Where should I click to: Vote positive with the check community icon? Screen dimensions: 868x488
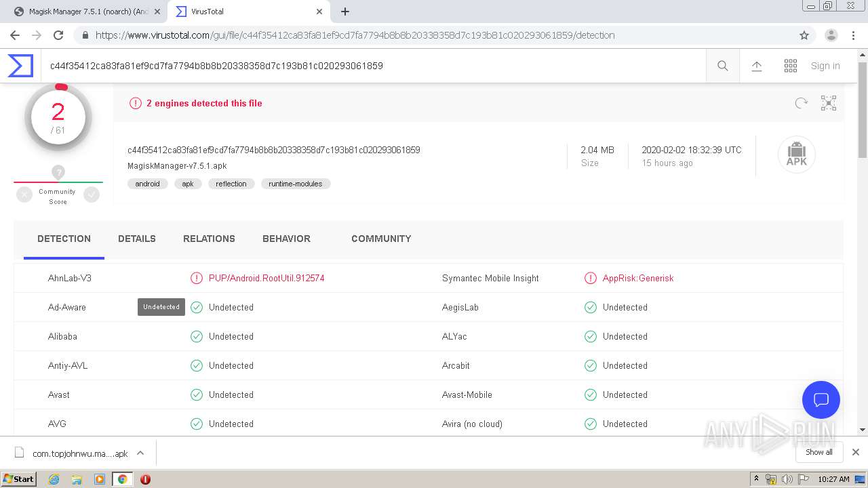(x=92, y=195)
